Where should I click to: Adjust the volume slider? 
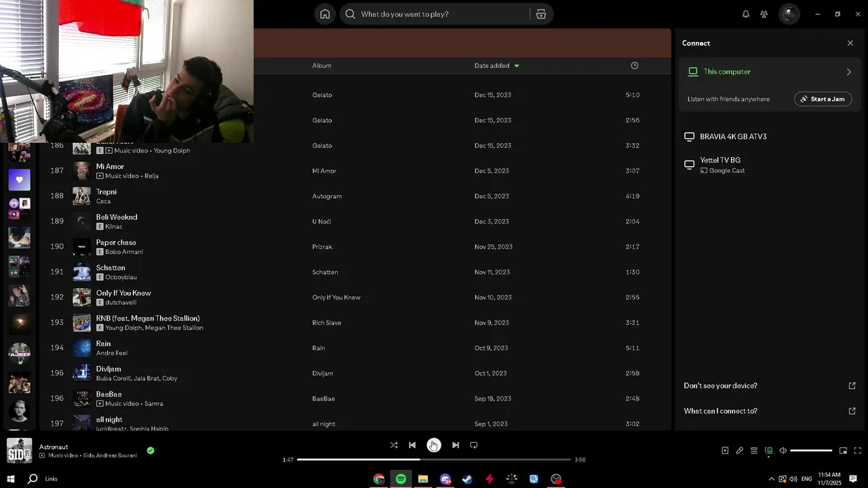tap(811, 451)
